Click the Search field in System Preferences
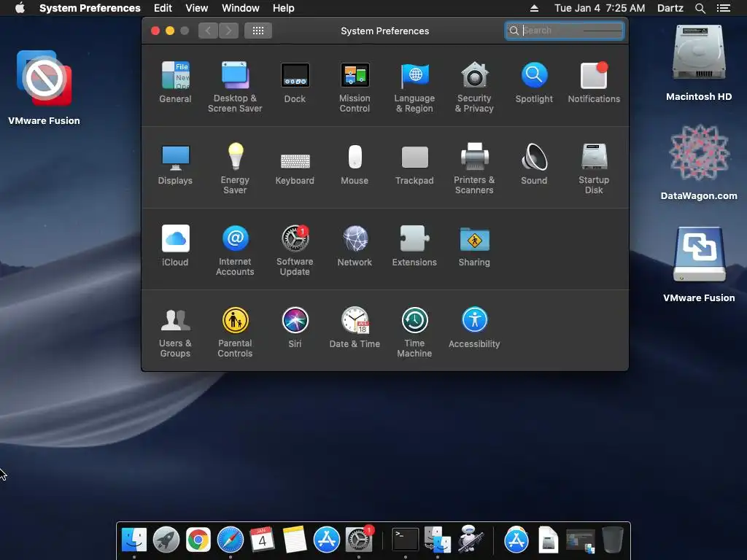The width and height of the screenshot is (747, 560). (564, 31)
